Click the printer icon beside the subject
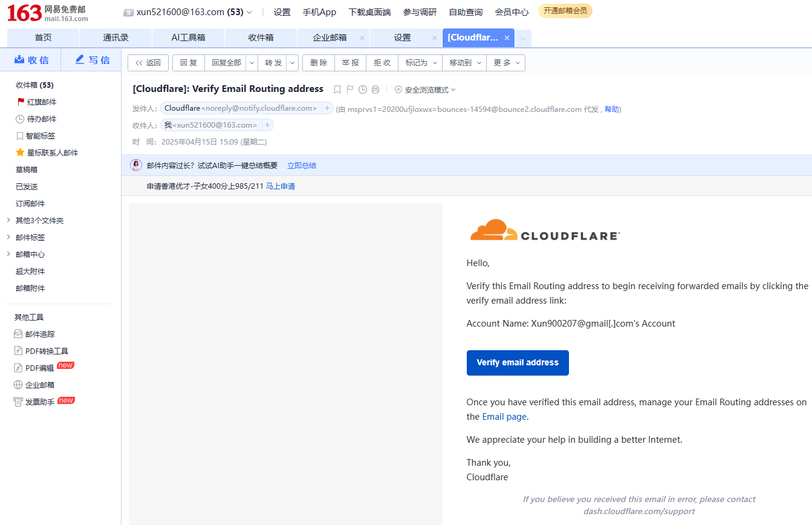 [375, 90]
